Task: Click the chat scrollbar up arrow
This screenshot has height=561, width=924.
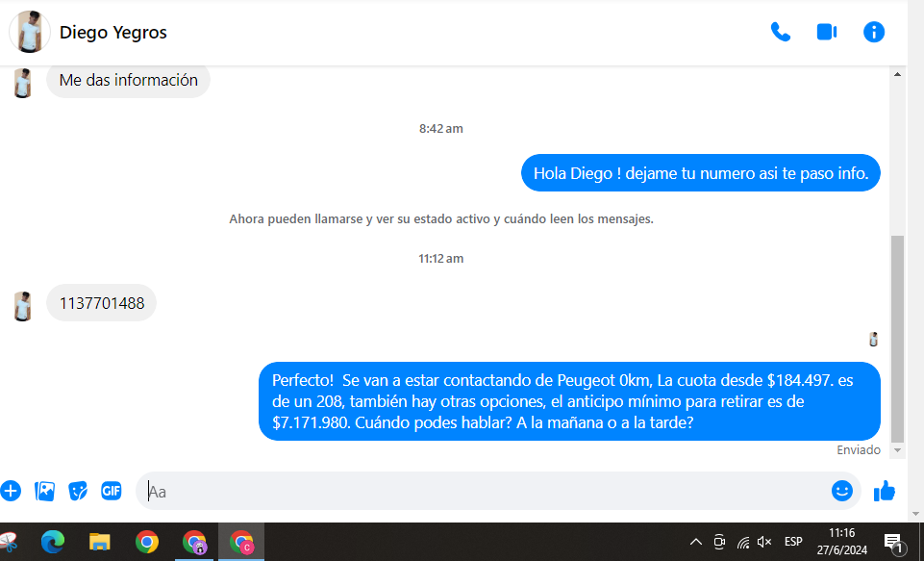Action: [x=897, y=74]
